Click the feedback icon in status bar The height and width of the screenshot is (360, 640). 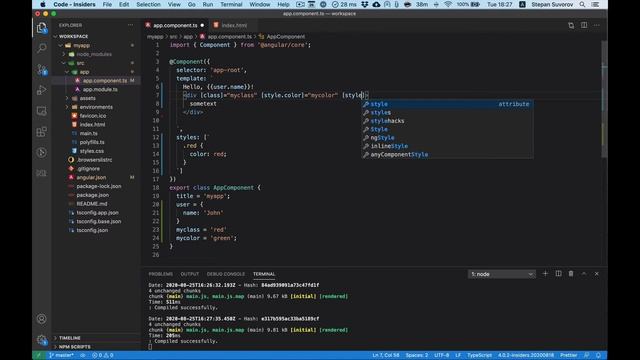[x=587, y=356]
